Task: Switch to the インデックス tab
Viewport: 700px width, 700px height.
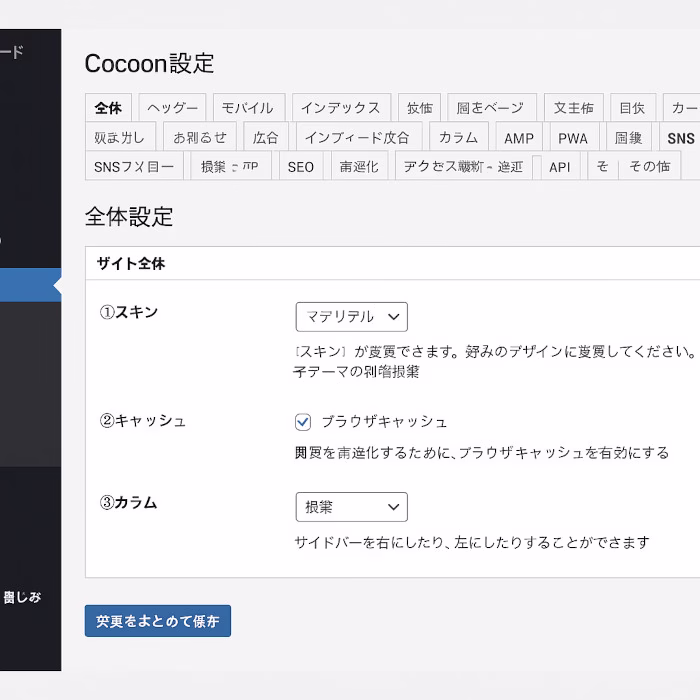Action: point(341,108)
